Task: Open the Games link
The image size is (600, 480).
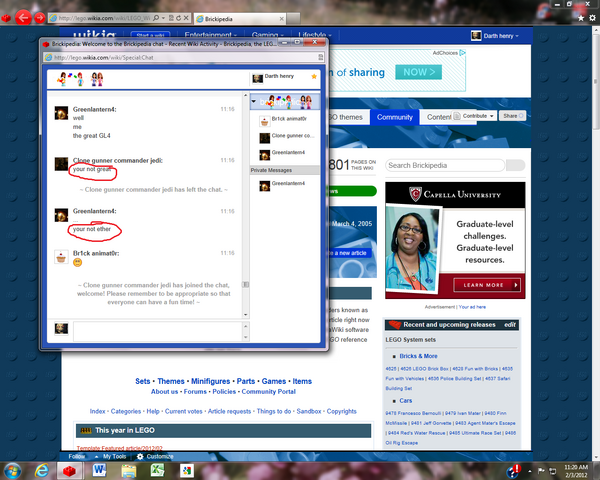Action: (x=273, y=381)
